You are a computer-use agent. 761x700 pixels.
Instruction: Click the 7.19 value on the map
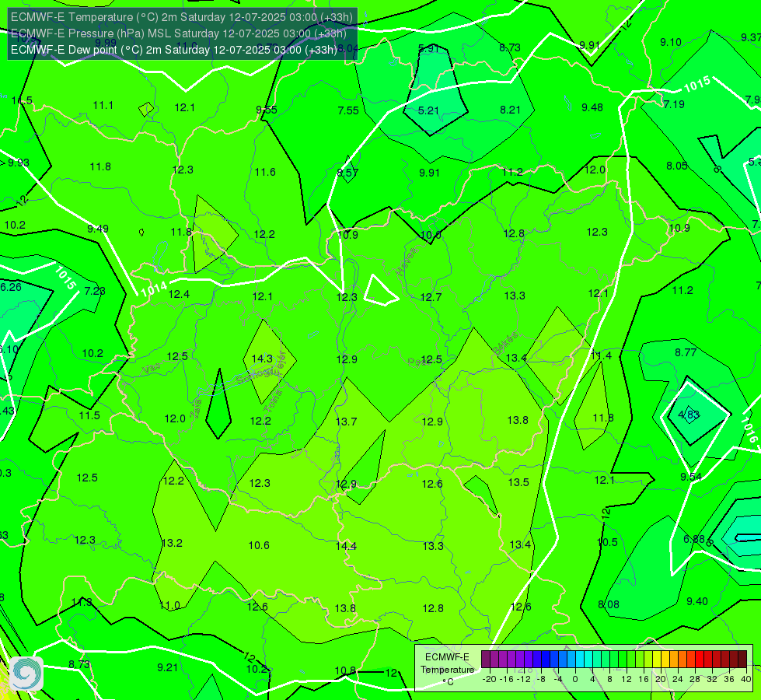(x=674, y=104)
